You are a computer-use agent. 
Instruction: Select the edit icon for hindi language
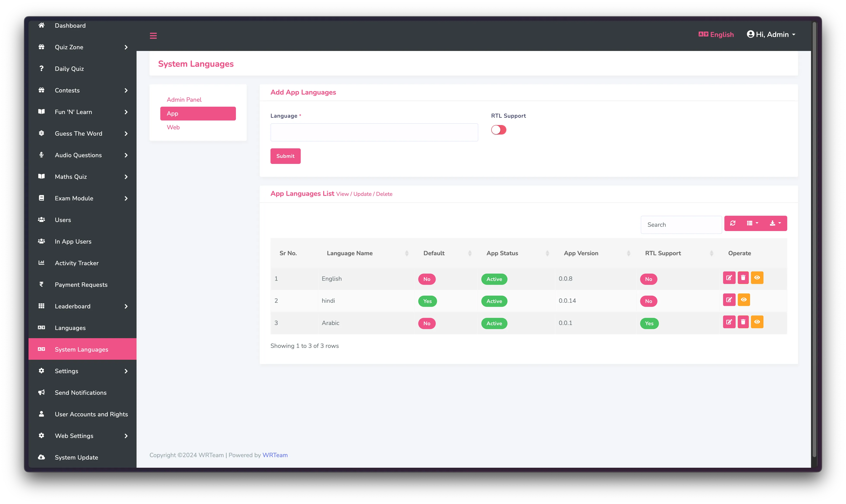[x=729, y=300]
